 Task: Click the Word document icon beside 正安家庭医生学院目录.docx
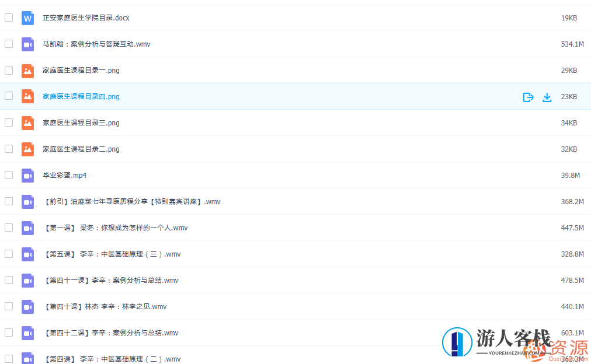click(27, 17)
